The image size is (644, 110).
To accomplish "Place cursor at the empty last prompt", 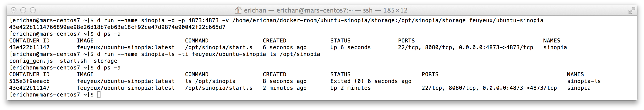I will (x=99, y=95).
